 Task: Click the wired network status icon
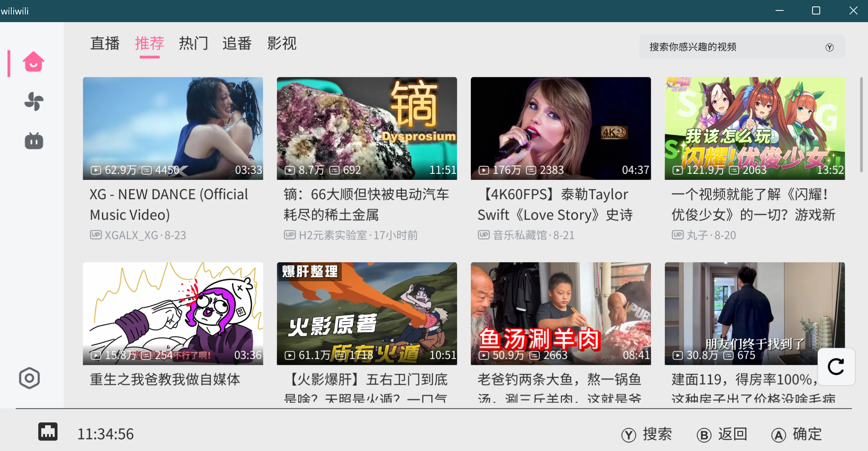[48, 432]
